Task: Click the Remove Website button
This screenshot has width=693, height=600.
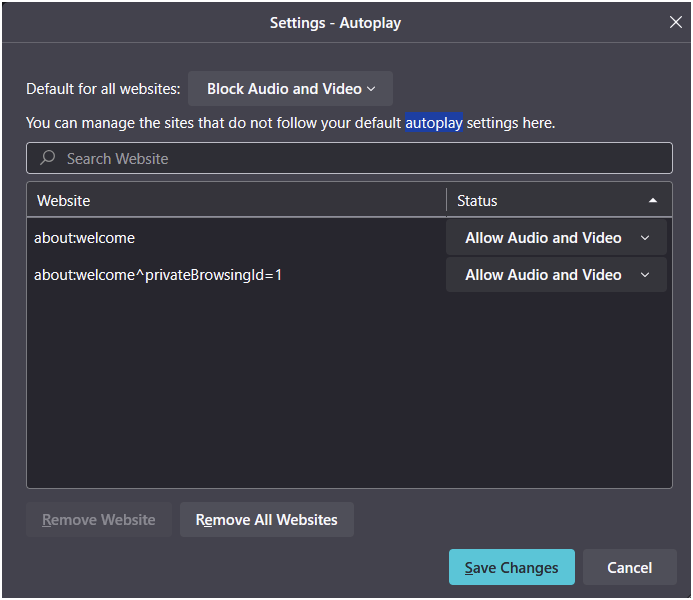Action: 99,520
